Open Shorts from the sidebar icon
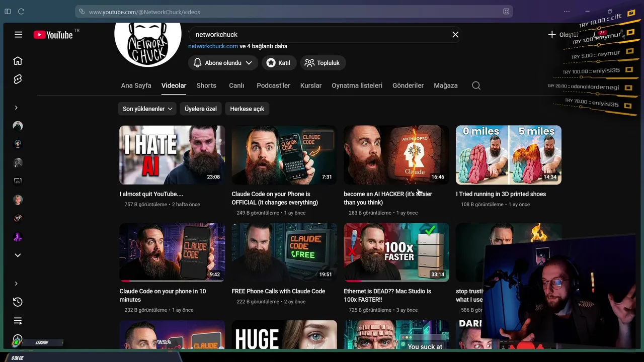The width and height of the screenshot is (644, 362). (18, 79)
